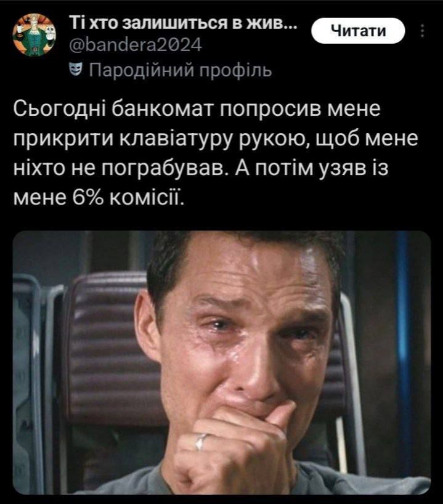Viewport: 443px width, 504px height.
Task: Click the parody mask icon
Action: (x=76, y=70)
